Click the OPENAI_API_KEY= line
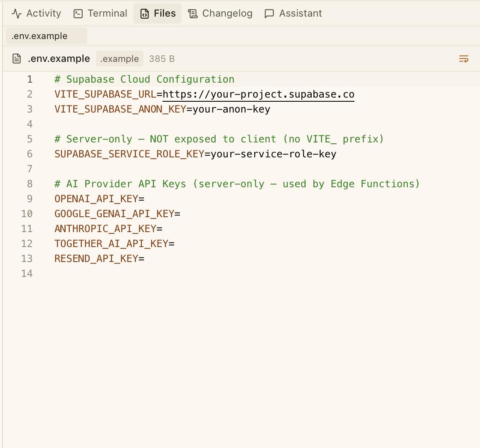480x448 pixels. [99, 199]
